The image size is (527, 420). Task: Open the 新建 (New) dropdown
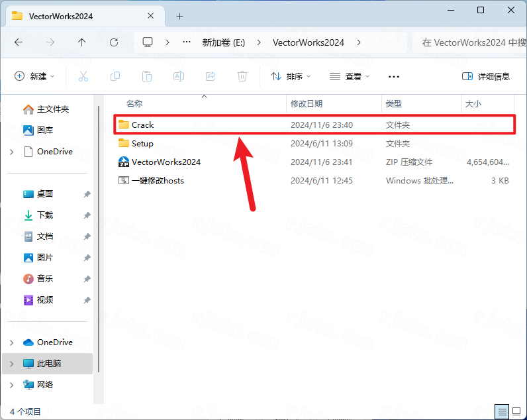click(35, 76)
